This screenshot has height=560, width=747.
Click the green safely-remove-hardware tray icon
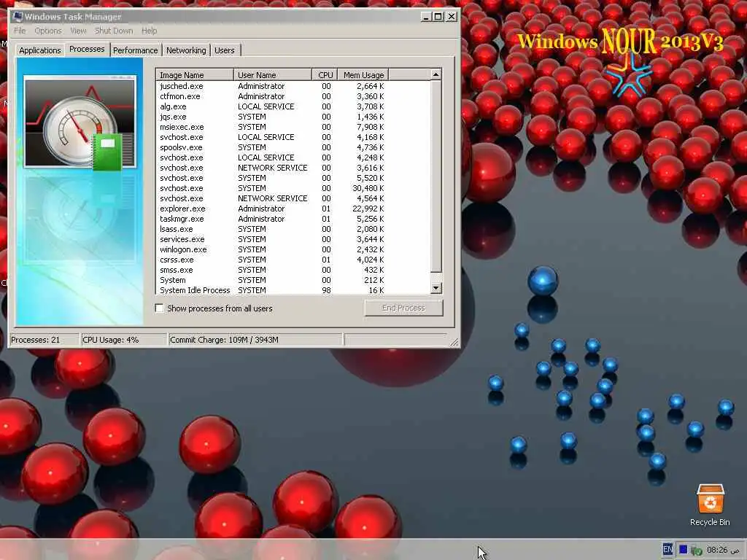pyautogui.click(x=697, y=551)
